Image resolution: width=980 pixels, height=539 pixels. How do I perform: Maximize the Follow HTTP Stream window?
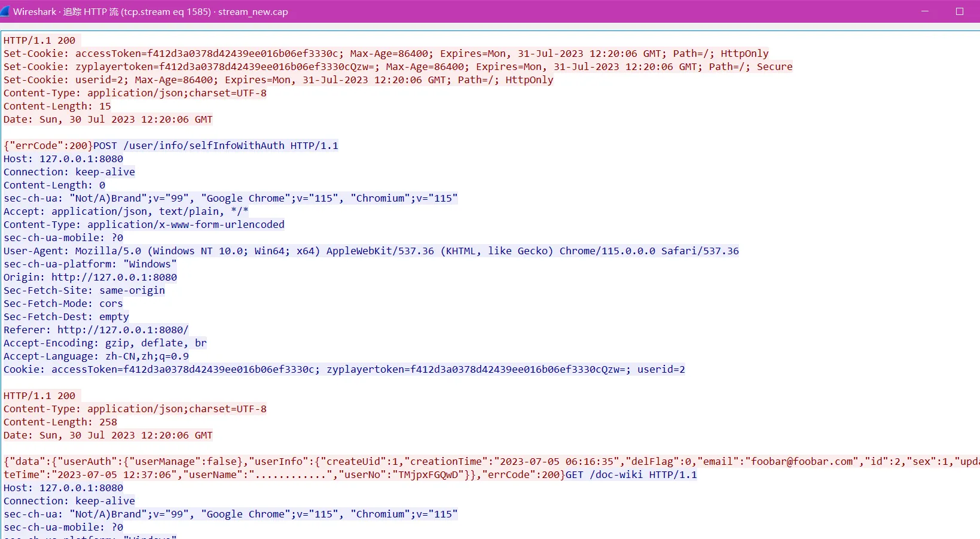(960, 11)
